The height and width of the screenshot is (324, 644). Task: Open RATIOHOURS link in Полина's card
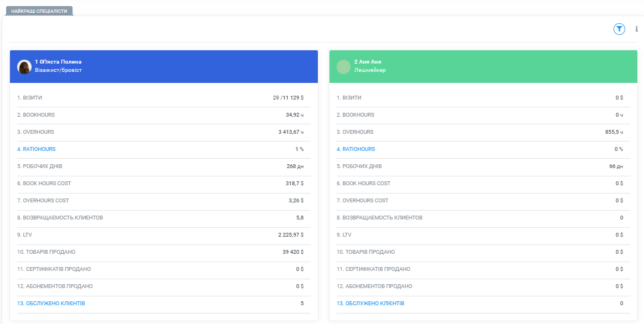(x=36, y=149)
